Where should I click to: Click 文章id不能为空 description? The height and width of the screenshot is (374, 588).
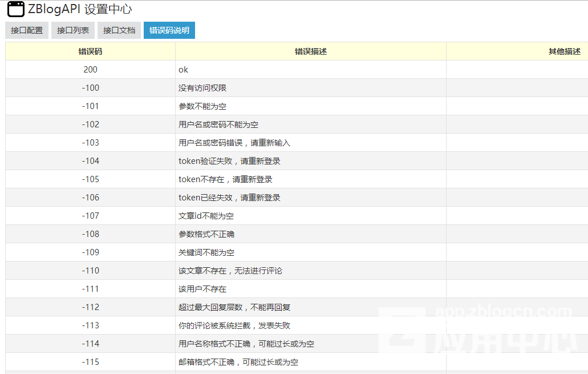coord(206,216)
